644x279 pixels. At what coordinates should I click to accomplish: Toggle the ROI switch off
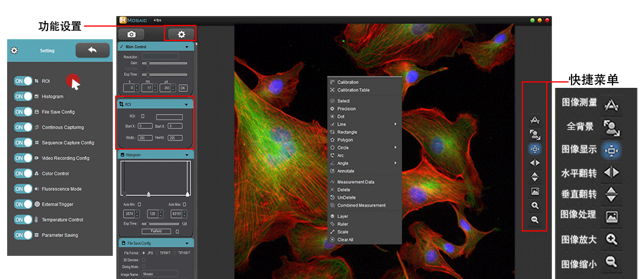click(x=24, y=81)
